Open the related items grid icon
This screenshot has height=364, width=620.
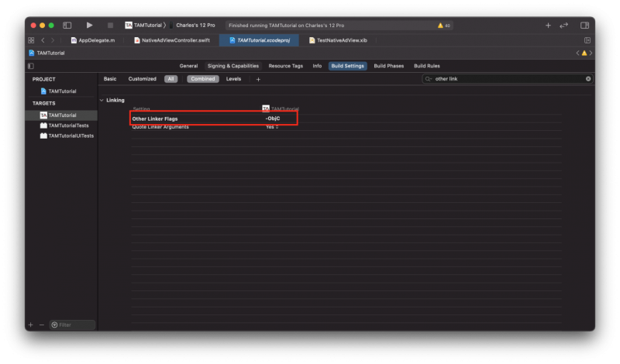[x=31, y=40]
